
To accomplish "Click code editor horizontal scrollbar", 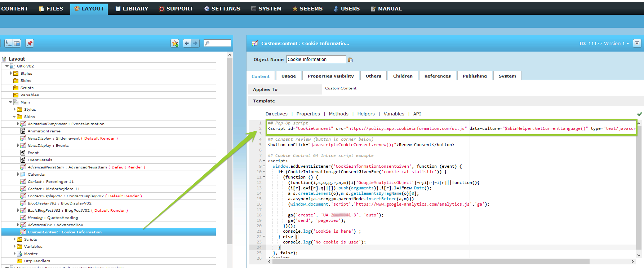I will [x=431, y=261].
